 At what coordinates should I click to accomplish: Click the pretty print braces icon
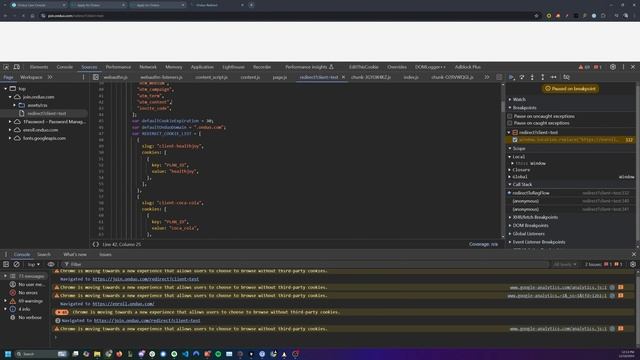[96, 244]
